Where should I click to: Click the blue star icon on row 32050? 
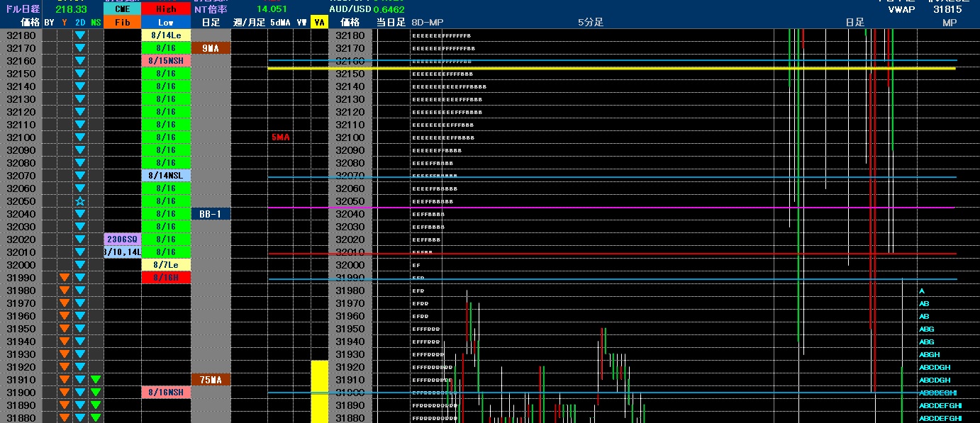coord(80,201)
